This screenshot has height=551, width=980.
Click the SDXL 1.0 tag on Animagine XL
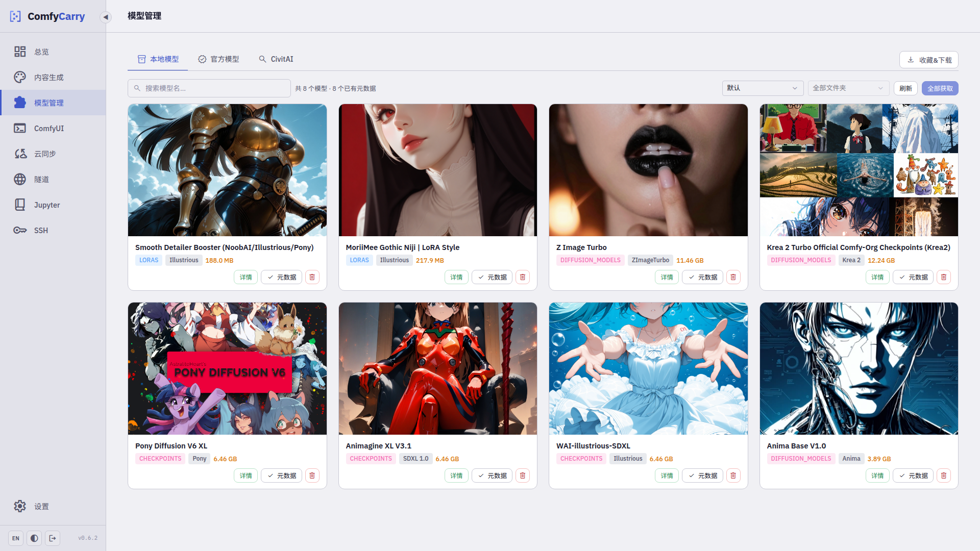(x=415, y=459)
